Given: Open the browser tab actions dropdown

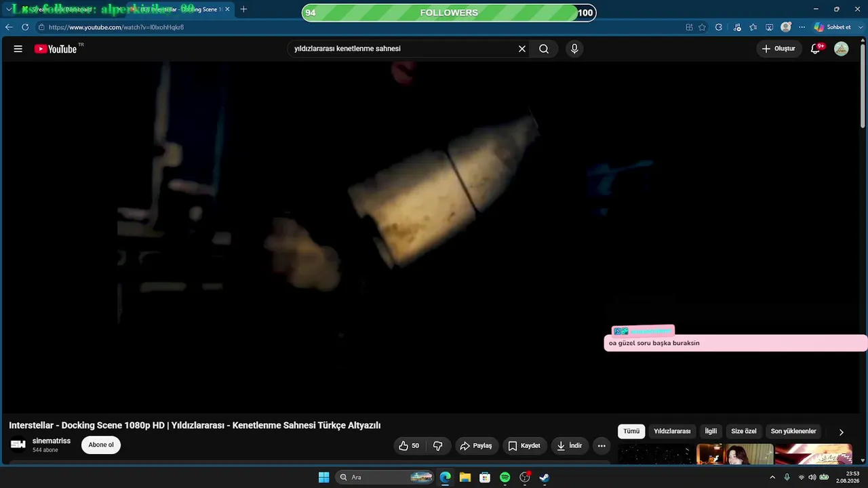Looking at the screenshot, I should coord(8,9).
